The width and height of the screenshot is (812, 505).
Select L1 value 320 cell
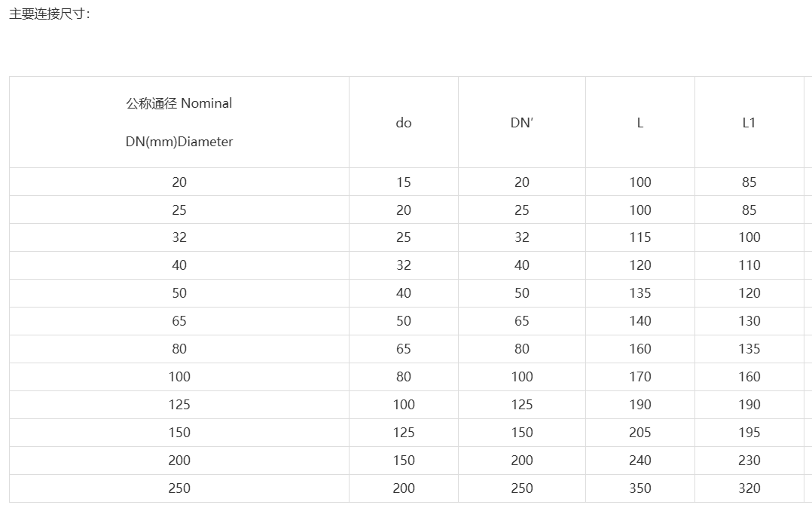(749, 488)
